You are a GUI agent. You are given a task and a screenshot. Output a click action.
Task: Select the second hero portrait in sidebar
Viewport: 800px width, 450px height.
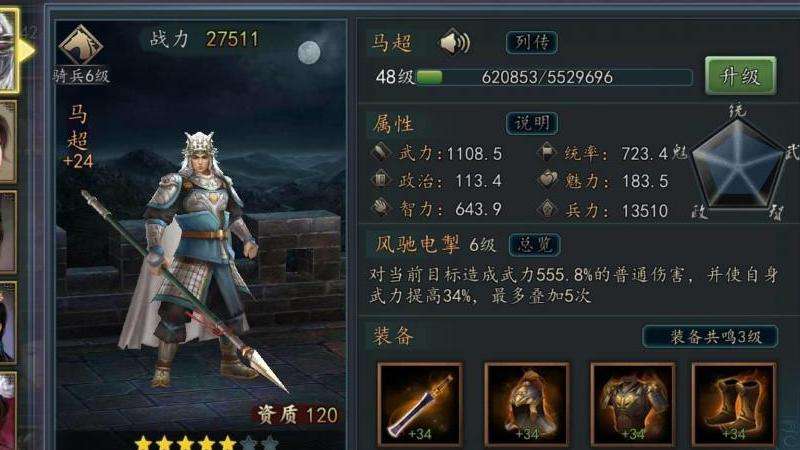[x=8, y=142]
